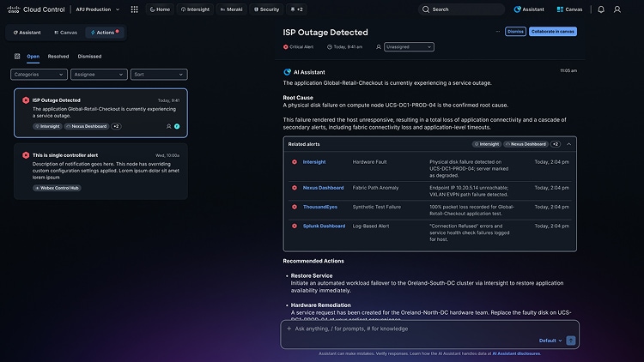Image resolution: width=644 pixels, height=362 pixels.
Task: Open the Default model dropdown
Action: click(550, 341)
